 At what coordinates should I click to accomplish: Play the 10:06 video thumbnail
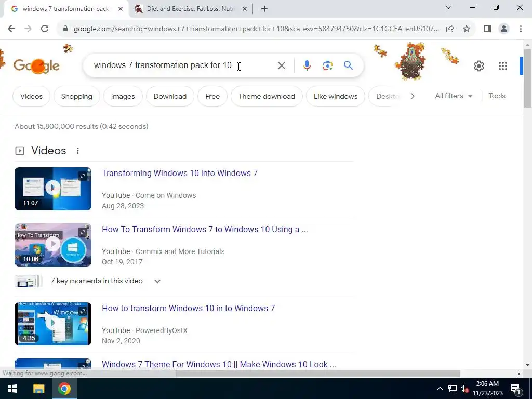click(x=53, y=245)
